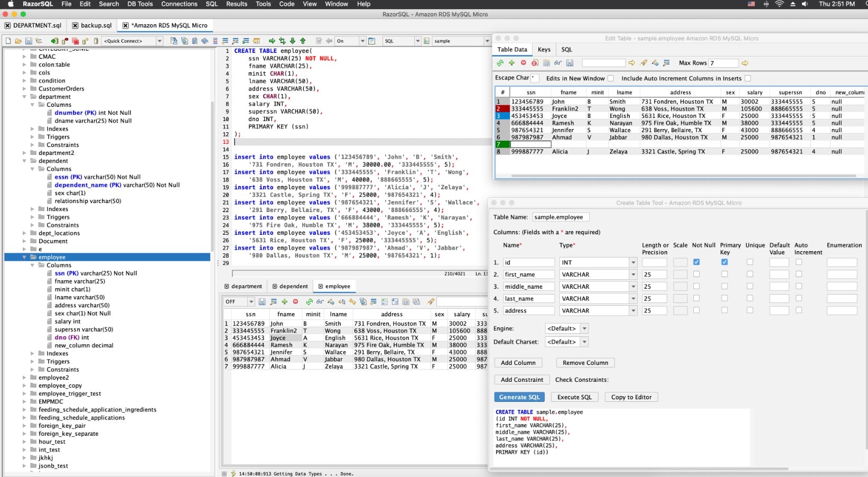Viewport: 868px width, 477px height.
Task: Enable Include Auto Increment Columns in Inserts
Action: (x=748, y=78)
